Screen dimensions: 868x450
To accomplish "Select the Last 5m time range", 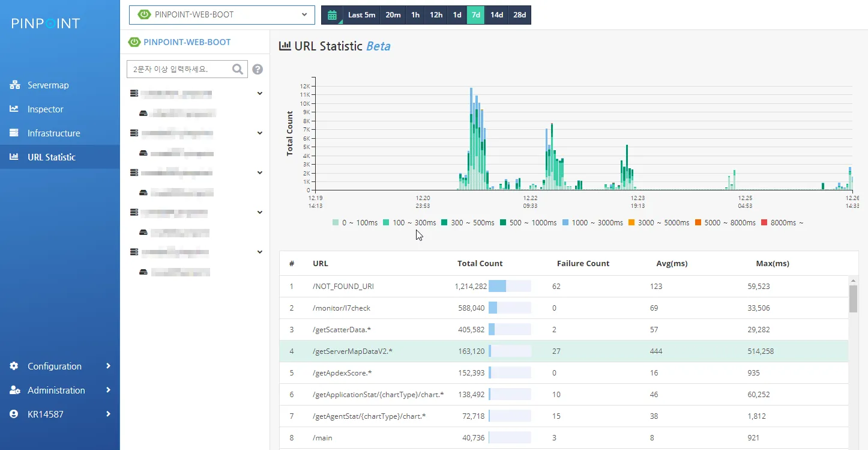I will pos(361,15).
